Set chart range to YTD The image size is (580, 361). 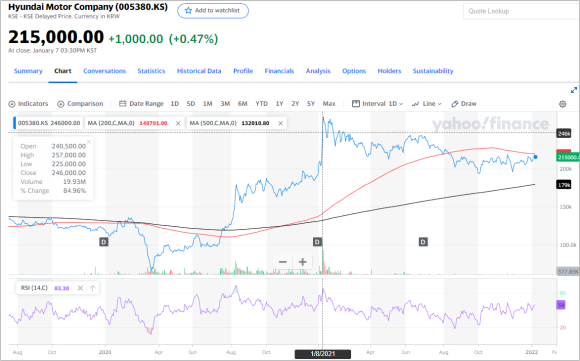point(262,104)
